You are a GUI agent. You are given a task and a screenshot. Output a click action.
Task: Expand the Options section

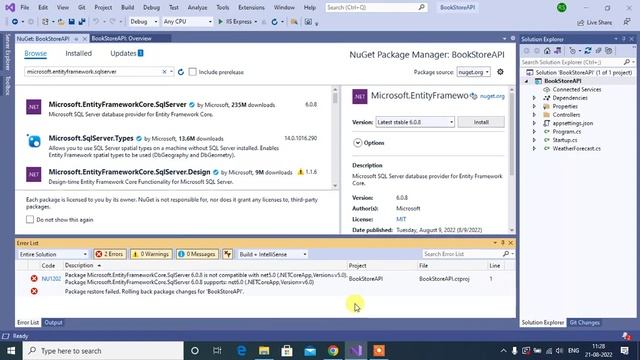click(x=358, y=143)
